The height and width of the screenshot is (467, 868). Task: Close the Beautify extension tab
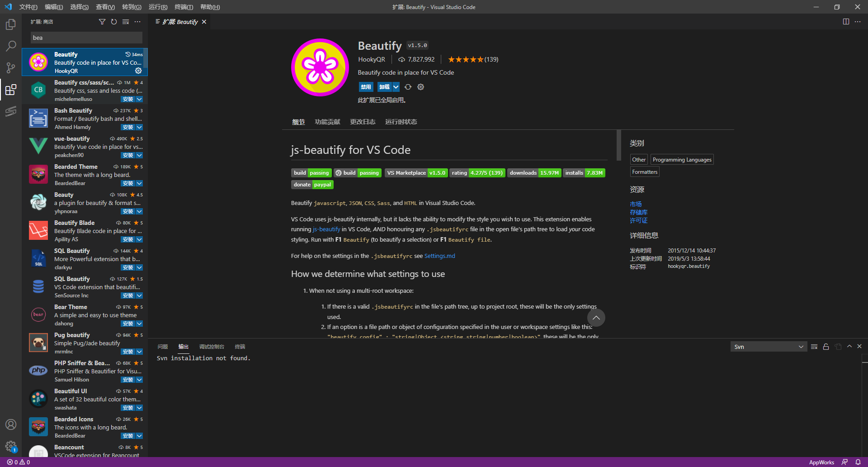(x=204, y=22)
